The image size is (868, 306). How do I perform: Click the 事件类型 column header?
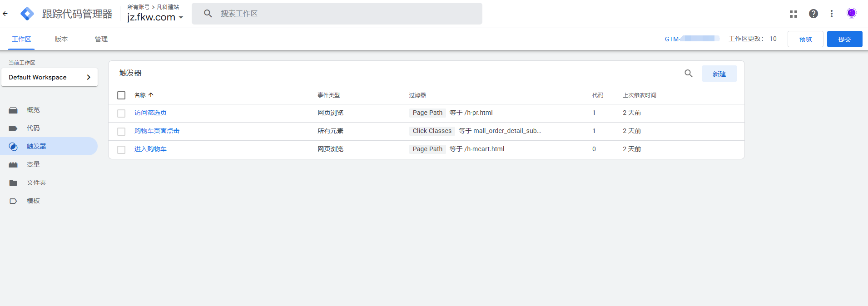(x=328, y=95)
